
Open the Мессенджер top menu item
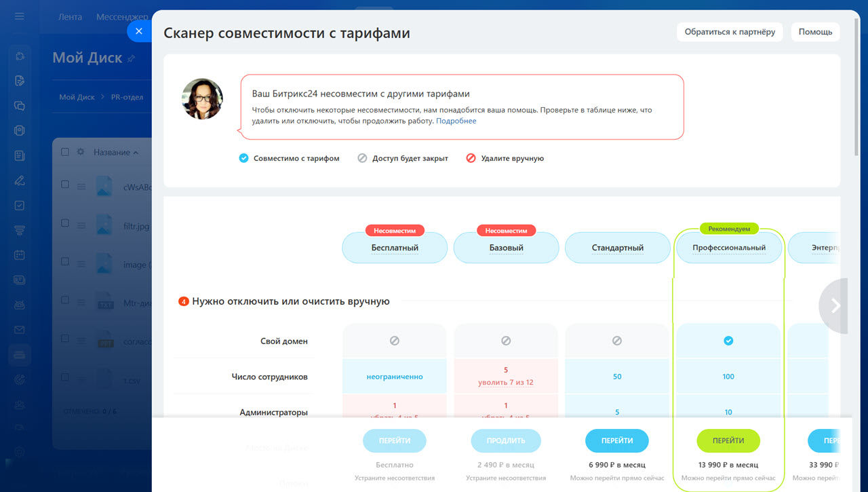tap(122, 16)
